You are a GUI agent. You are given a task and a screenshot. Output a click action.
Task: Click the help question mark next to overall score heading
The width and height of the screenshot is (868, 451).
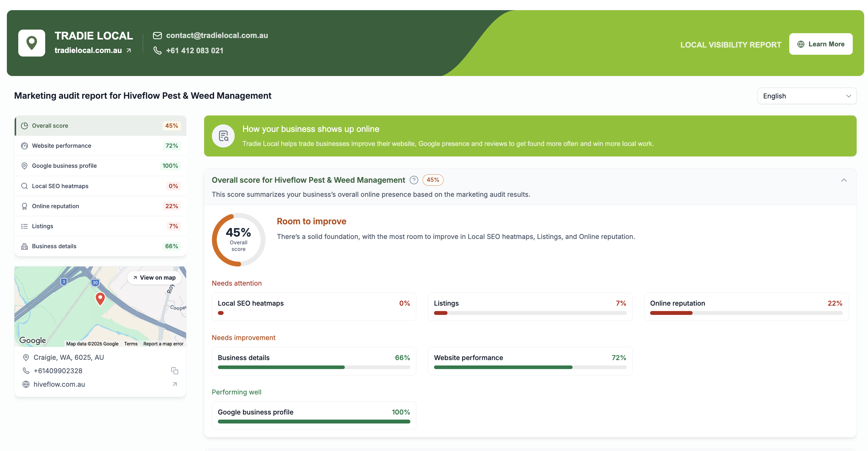tap(414, 180)
